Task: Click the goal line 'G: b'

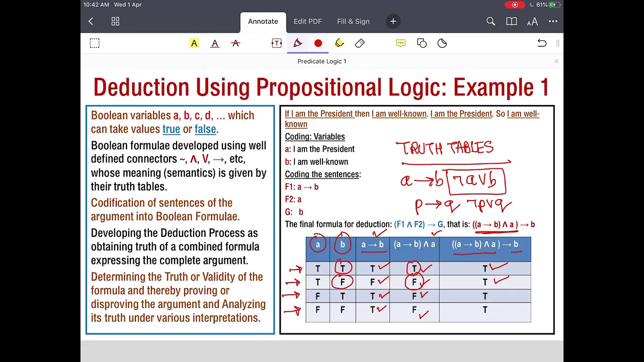Action: coord(294,212)
